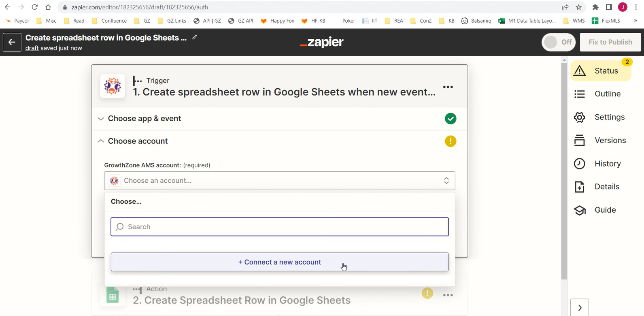
Task: Show more bookmarks with chevron
Action: tap(635, 21)
